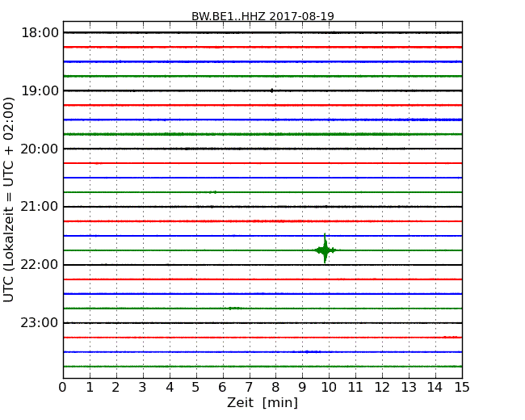Click the x-axis tick label 14
Image resolution: width=525 pixels, height=420 pixels.
pyautogui.click(x=435, y=387)
